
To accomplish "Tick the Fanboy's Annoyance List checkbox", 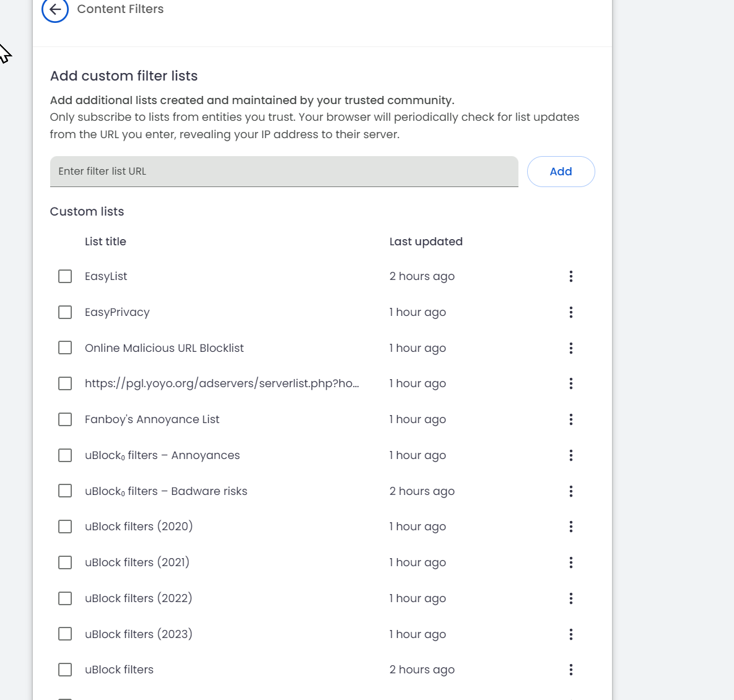I will (65, 419).
